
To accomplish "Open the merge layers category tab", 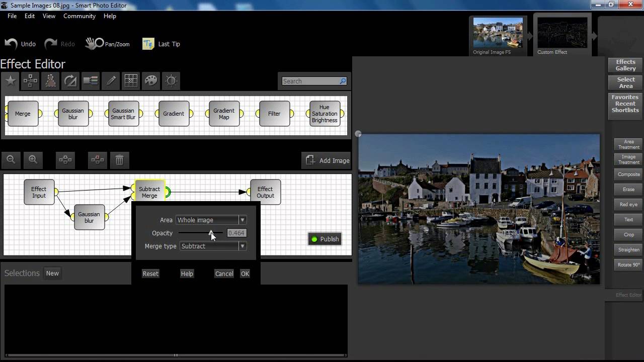I will (91, 80).
